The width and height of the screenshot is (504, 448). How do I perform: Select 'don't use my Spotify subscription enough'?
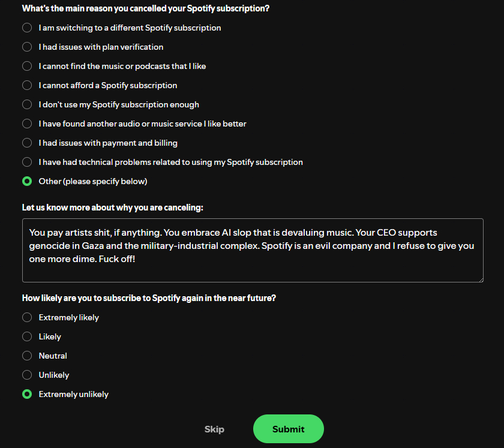point(27,104)
